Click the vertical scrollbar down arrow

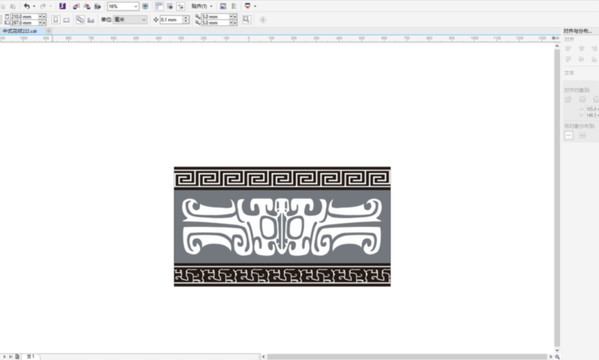[x=557, y=350]
